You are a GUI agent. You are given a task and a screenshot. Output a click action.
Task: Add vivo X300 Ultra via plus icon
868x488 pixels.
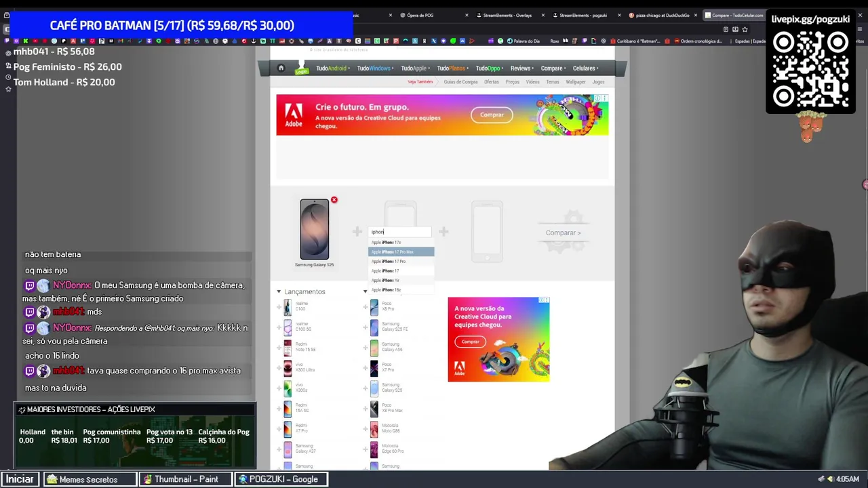click(x=279, y=369)
